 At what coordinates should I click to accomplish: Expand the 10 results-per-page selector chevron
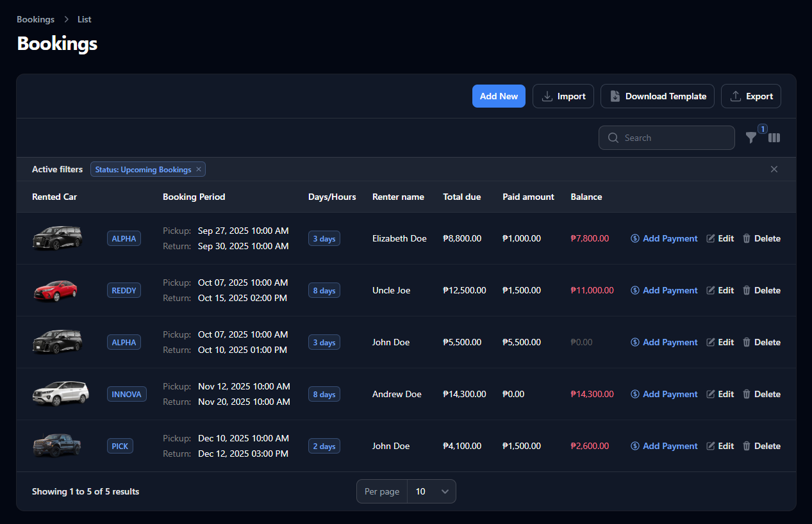point(444,491)
